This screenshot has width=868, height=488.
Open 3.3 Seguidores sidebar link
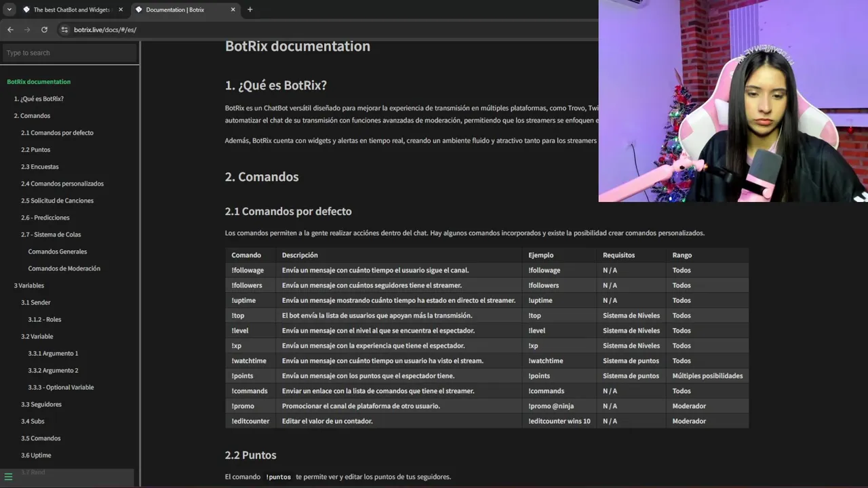[41, 404]
